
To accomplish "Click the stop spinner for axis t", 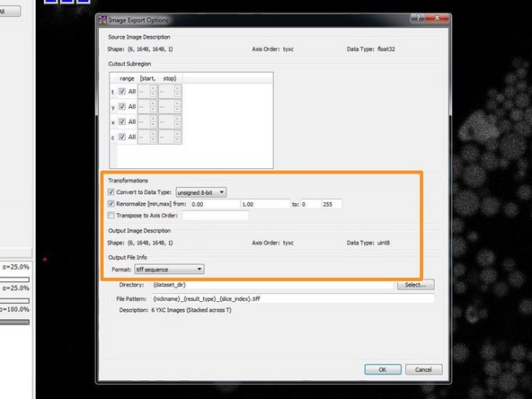I will coord(170,92).
